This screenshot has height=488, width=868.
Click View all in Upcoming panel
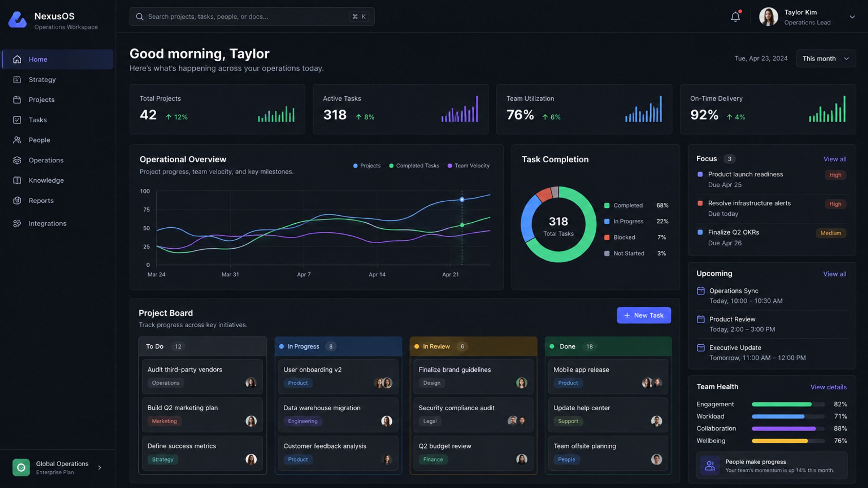[835, 274]
